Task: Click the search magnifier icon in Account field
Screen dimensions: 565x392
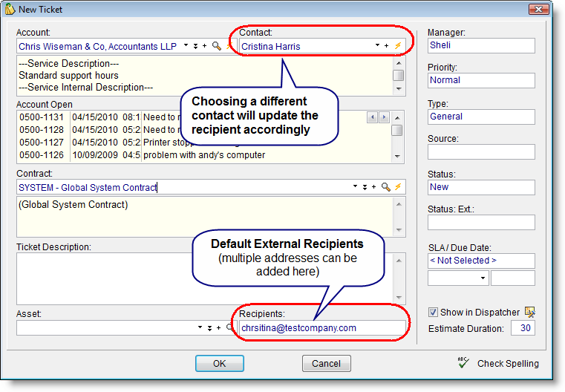Action: pyautogui.click(x=216, y=46)
